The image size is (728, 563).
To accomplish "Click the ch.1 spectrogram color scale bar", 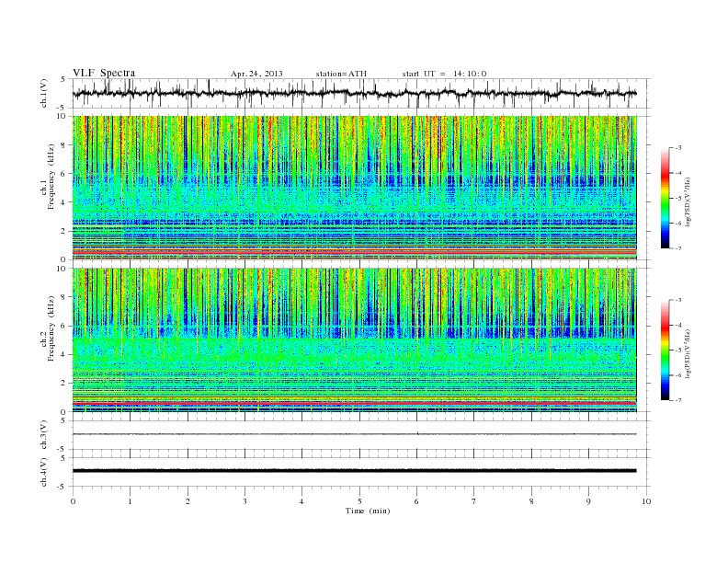I will pyautogui.click(x=665, y=198).
